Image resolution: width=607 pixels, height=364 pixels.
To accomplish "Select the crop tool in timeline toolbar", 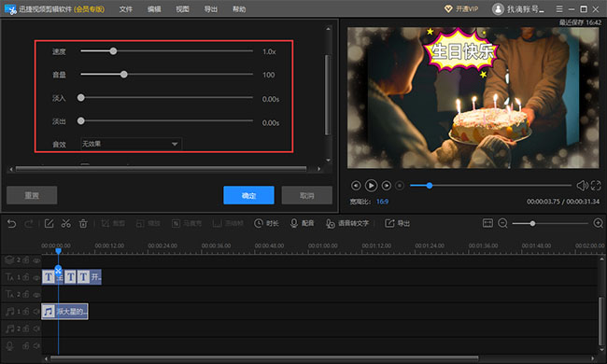I will [x=113, y=224].
